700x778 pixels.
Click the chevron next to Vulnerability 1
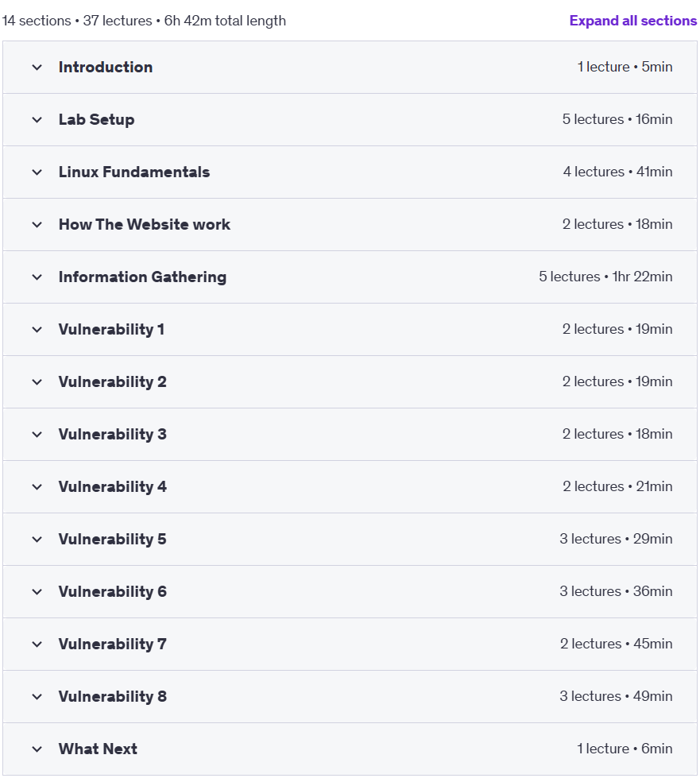click(x=37, y=330)
